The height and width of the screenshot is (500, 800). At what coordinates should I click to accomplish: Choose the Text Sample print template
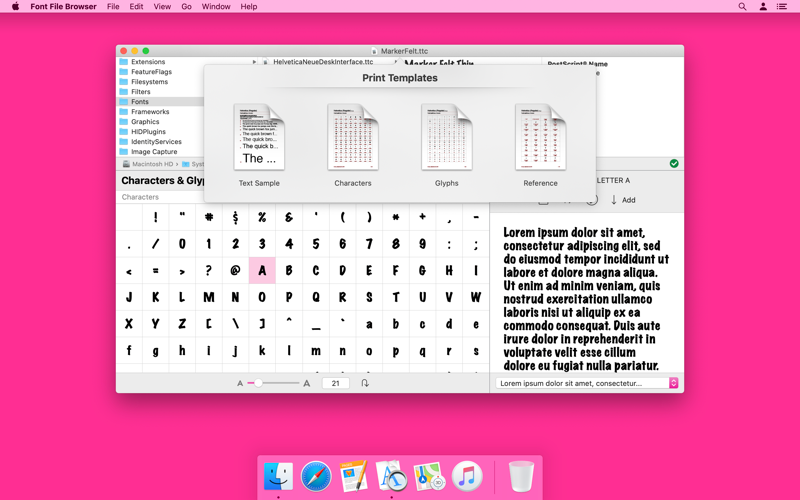(x=259, y=144)
